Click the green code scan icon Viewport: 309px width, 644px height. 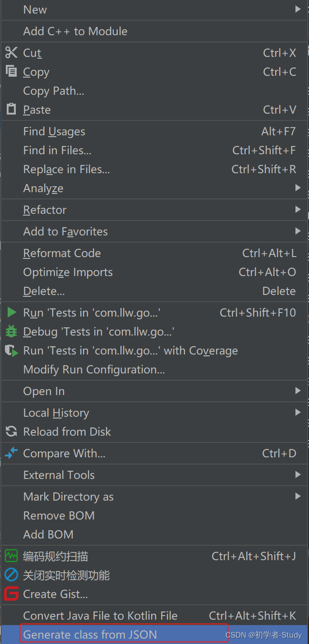(11, 556)
